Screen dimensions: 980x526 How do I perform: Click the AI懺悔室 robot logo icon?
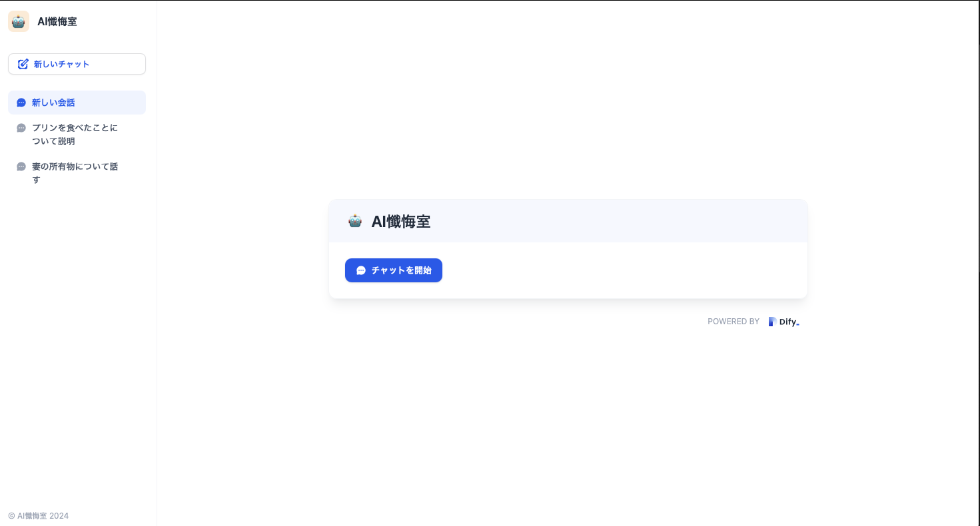click(18, 21)
